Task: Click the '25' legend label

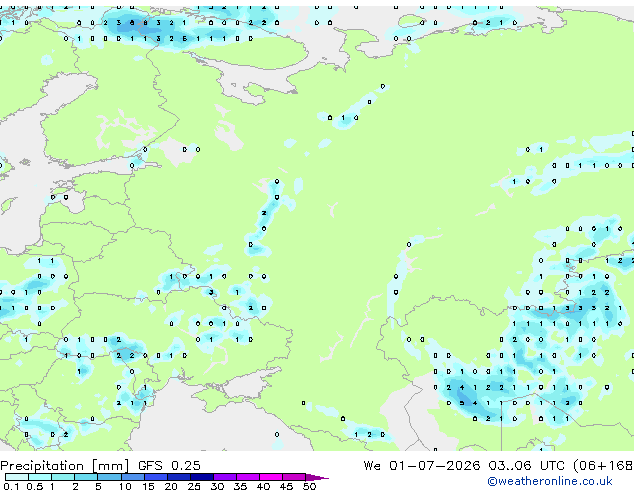Action: tap(194, 486)
